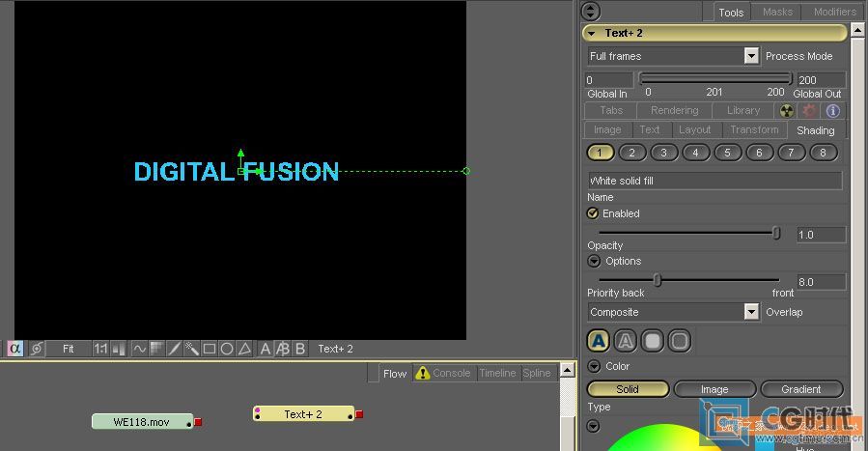Click the red output square on Text+ 2 node

point(359,414)
